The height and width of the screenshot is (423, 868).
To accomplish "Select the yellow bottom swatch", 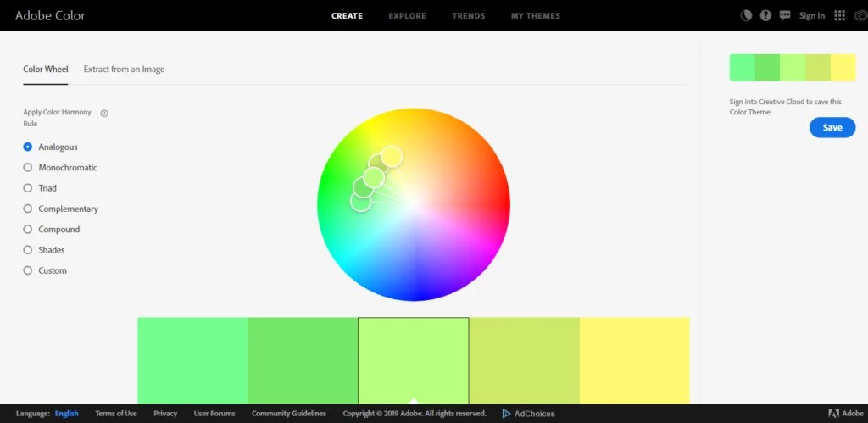I will 634,360.
